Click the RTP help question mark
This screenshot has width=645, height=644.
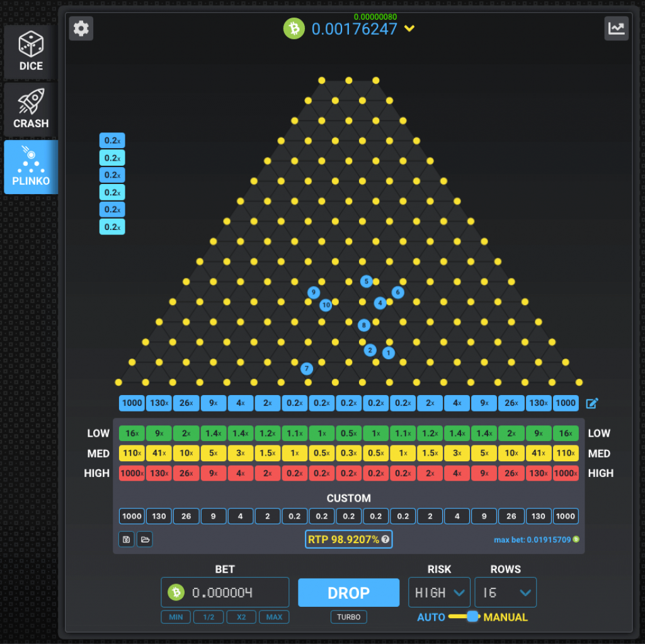pos(385,539)
